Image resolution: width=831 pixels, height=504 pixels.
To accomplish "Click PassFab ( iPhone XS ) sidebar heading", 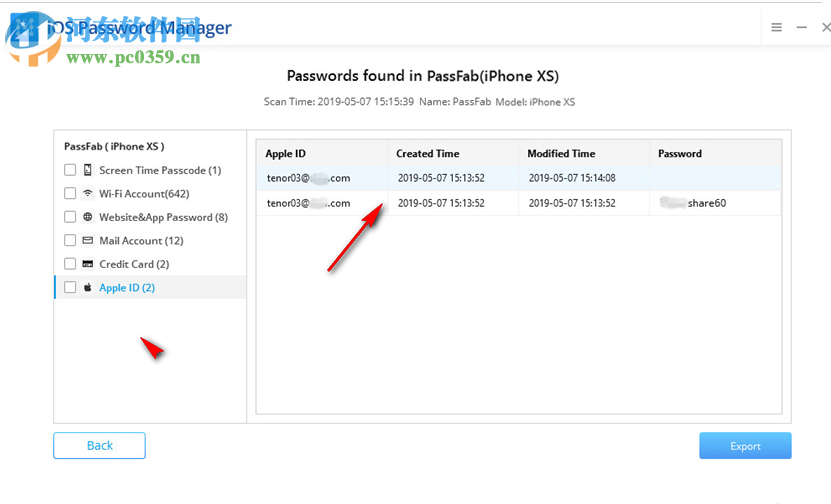I will tap(114, 146).
